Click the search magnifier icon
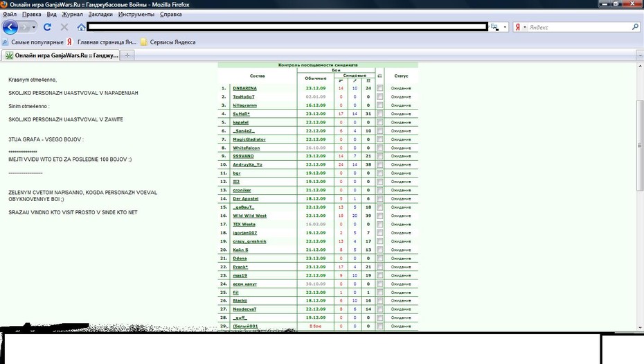Viewport: 644px width, 364px height. pos(636,27)
